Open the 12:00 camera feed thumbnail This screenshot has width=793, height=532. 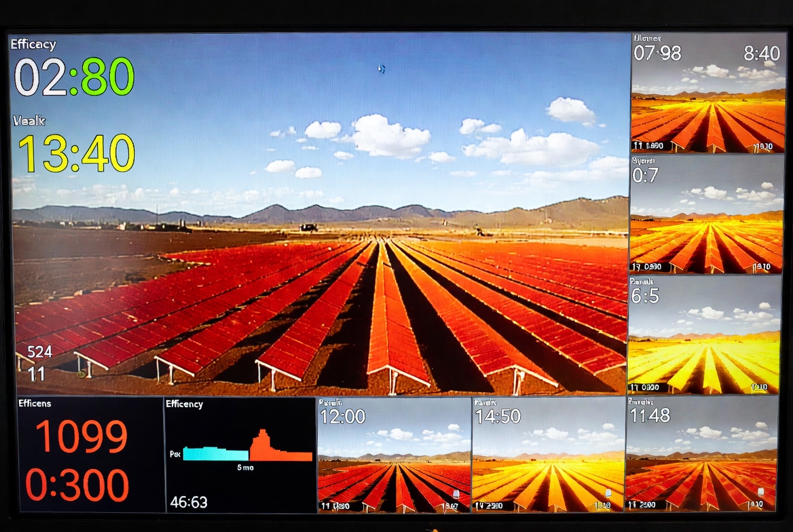pyautogui.click(x=394, y=455)
